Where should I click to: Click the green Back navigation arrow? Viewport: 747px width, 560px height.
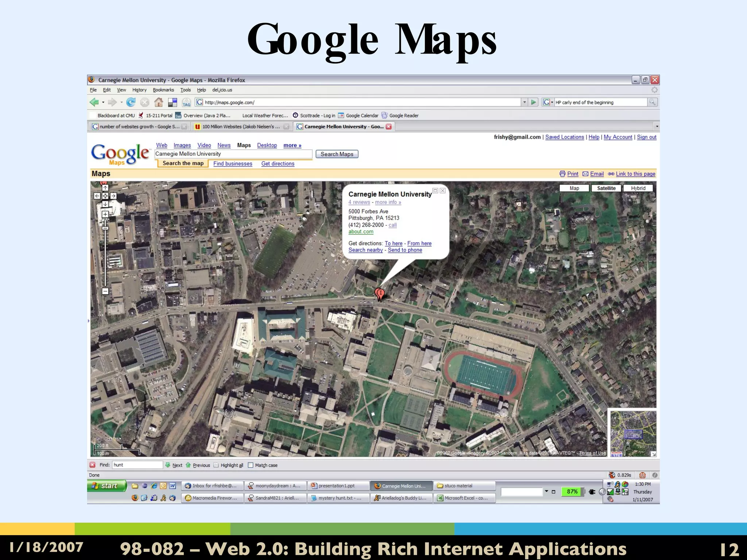tap(94, 102)
